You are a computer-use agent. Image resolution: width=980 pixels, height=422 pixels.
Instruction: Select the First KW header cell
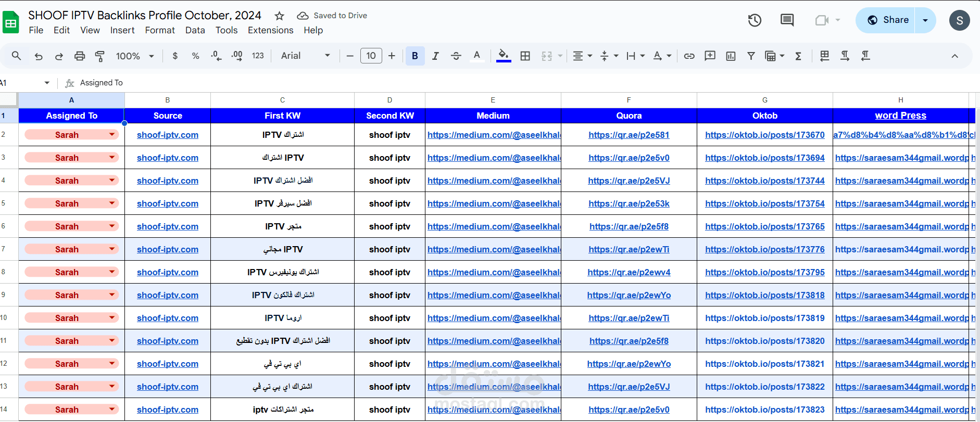coord(282,116)
